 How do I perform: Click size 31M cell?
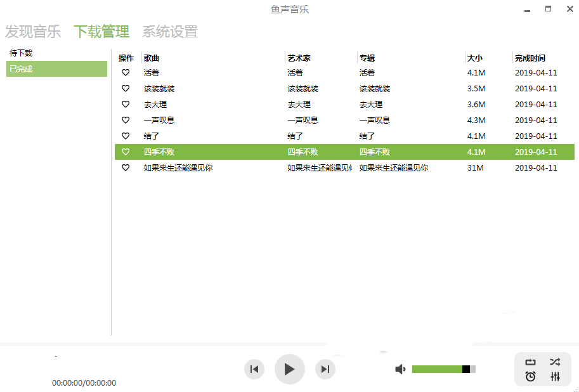[x=475, y=167]
